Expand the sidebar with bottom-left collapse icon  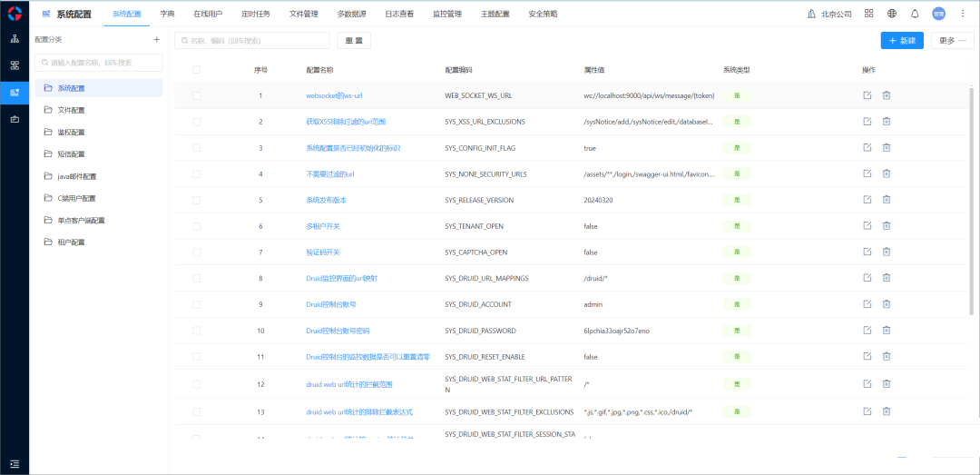pos(15,463)
